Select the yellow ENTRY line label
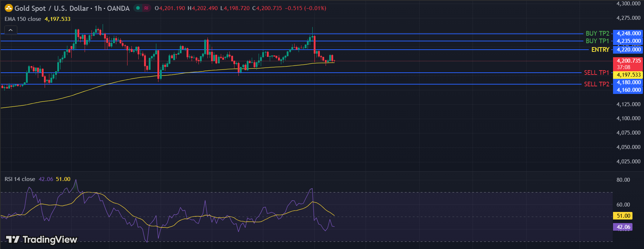 [x=600, y=50]
